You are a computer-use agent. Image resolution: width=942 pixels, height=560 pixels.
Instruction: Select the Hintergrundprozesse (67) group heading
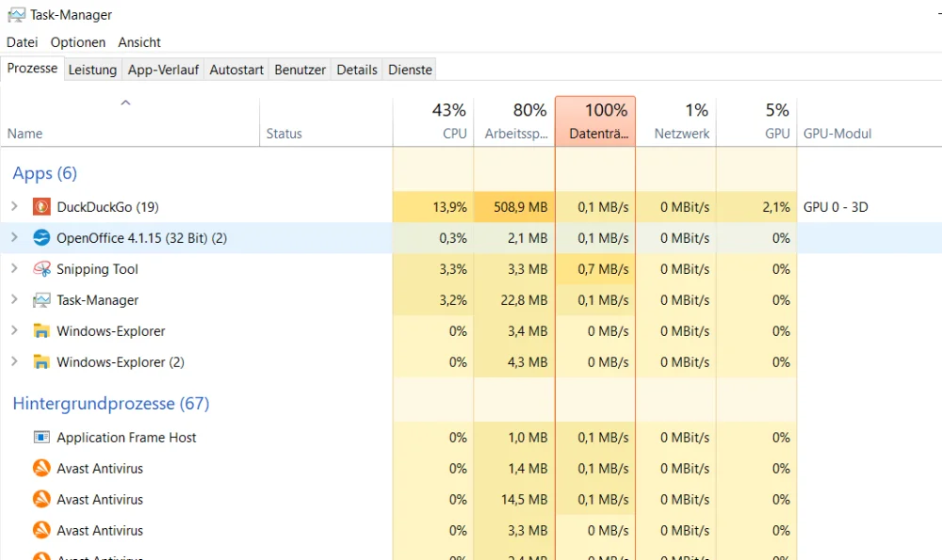click(x=111, y=404)
